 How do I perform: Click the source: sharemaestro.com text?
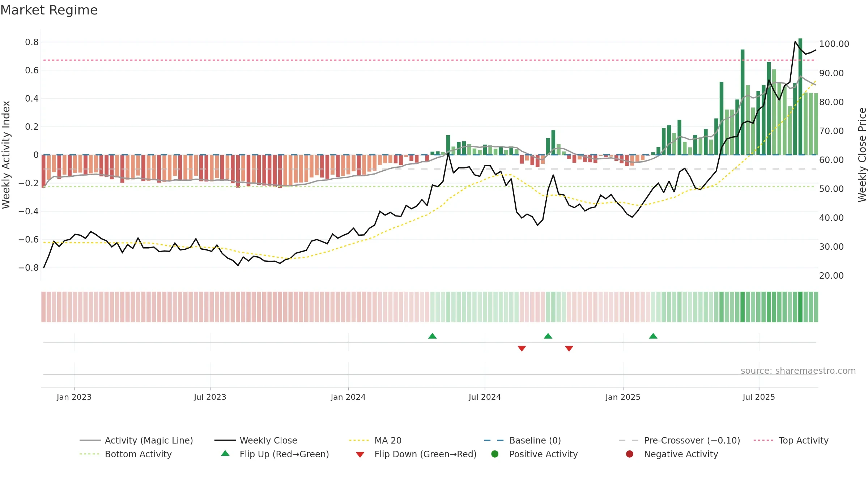pos(798,371)
